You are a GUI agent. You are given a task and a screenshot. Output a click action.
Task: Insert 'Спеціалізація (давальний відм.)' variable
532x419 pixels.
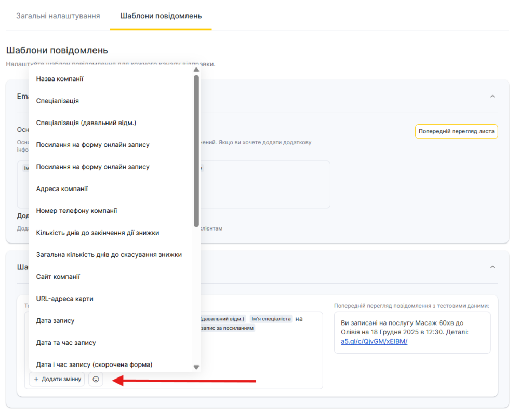tap(86, 123)
